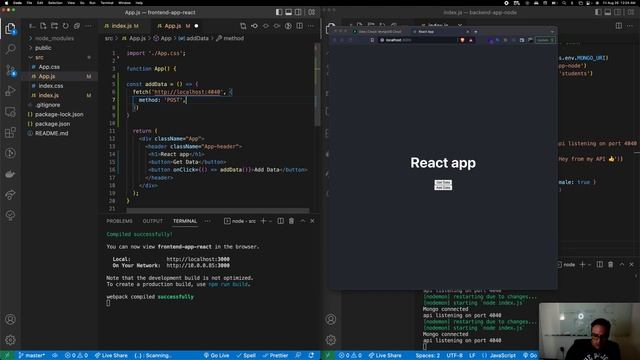Split the App.js editor to the right
Image resolution: width=640 pixels, height=360 pixels.
tap(300, 26)
